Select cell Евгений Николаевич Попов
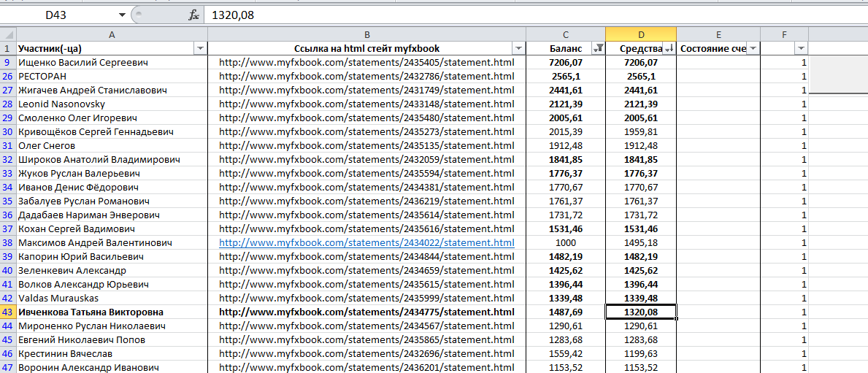This screenshot has height=373, width=868. click(x=112, y=340)
